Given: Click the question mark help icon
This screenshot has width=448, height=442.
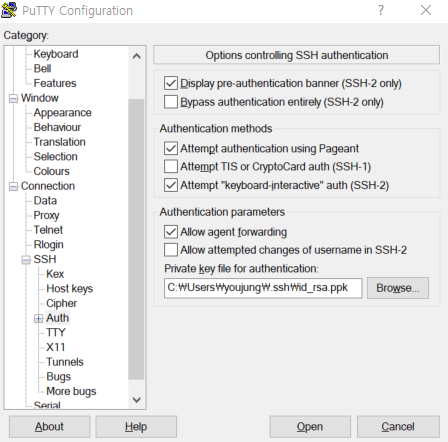Looking at the screenshot, I should (381, 10).
